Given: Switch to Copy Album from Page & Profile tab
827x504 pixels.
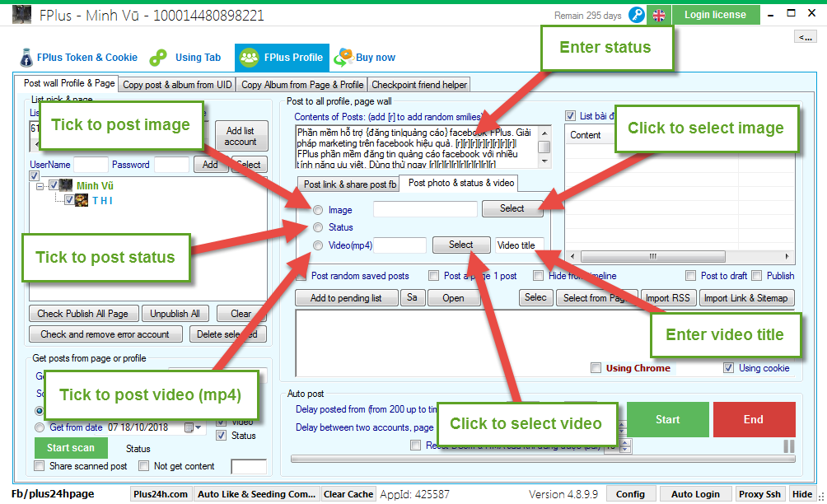Looking at the screenshot, I should click(x=302, y=85).
